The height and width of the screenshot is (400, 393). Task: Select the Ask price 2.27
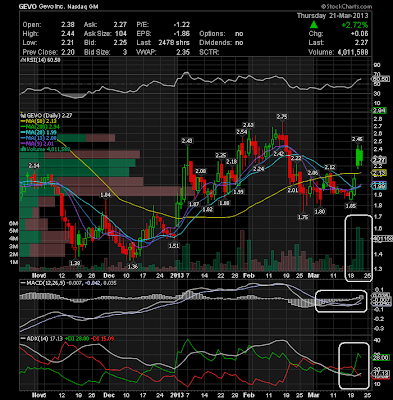coord(120,25)
